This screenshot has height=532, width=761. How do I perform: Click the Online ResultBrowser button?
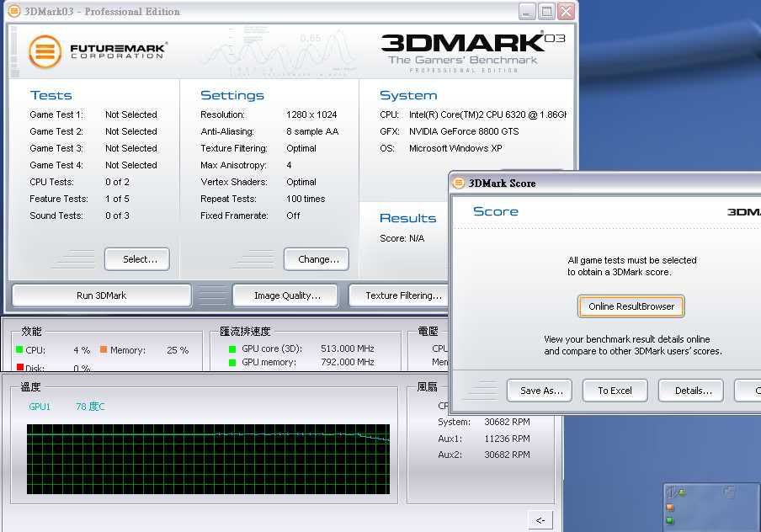click(x=631, y=306)
